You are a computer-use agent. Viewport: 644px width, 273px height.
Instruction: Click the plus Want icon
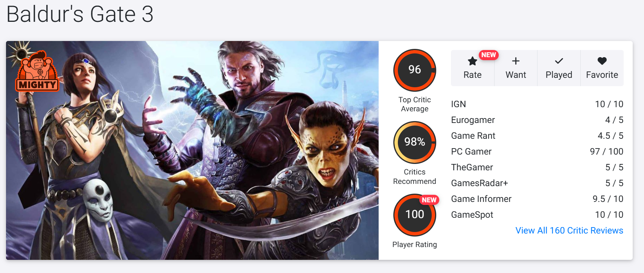[516, 61]
